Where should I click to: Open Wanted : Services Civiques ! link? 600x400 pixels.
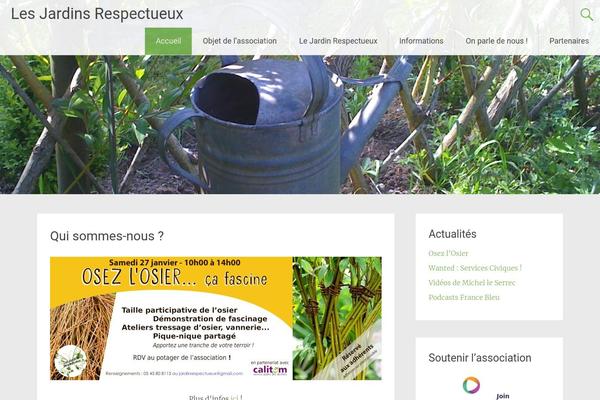[x=475, y=268]
